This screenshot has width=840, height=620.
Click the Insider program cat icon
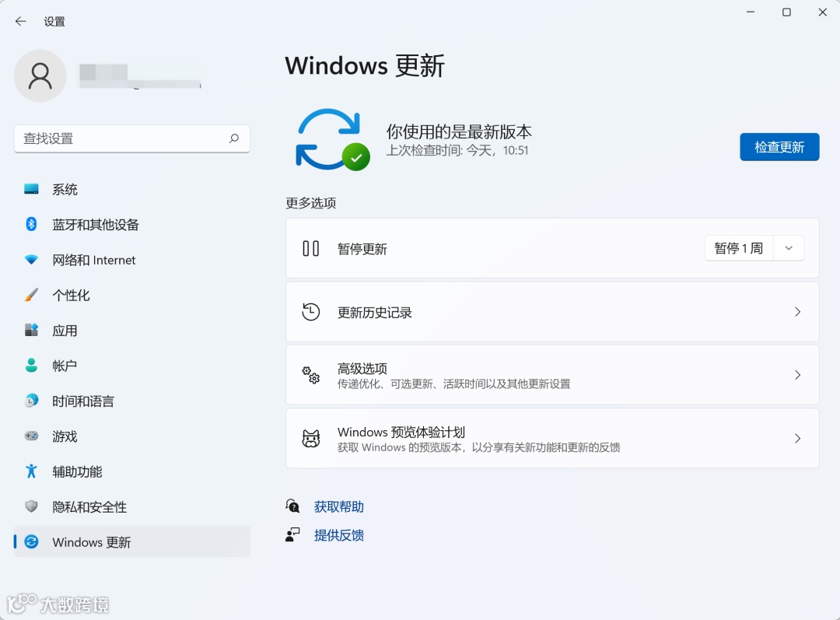coord(310,438)
